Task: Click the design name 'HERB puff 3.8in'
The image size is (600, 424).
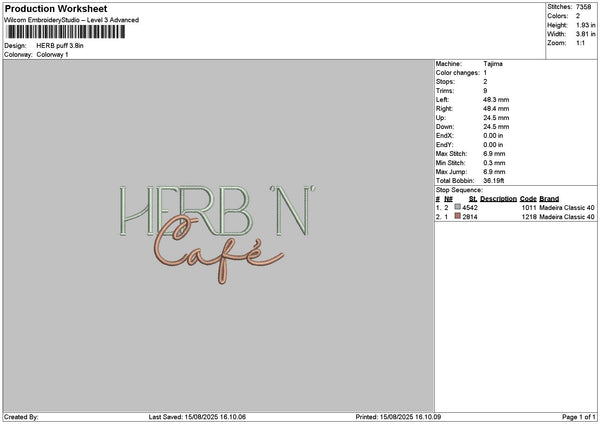Action: click(60, 46)
